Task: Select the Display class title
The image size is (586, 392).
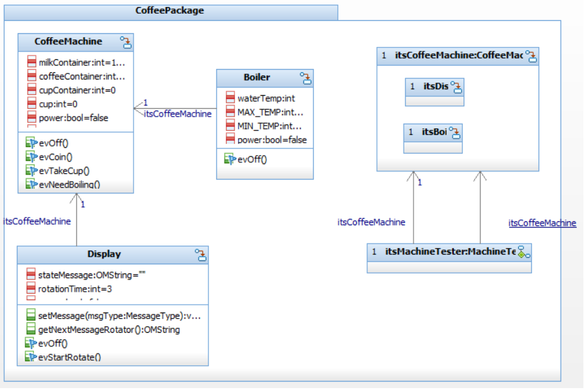Action: point(104,255)
